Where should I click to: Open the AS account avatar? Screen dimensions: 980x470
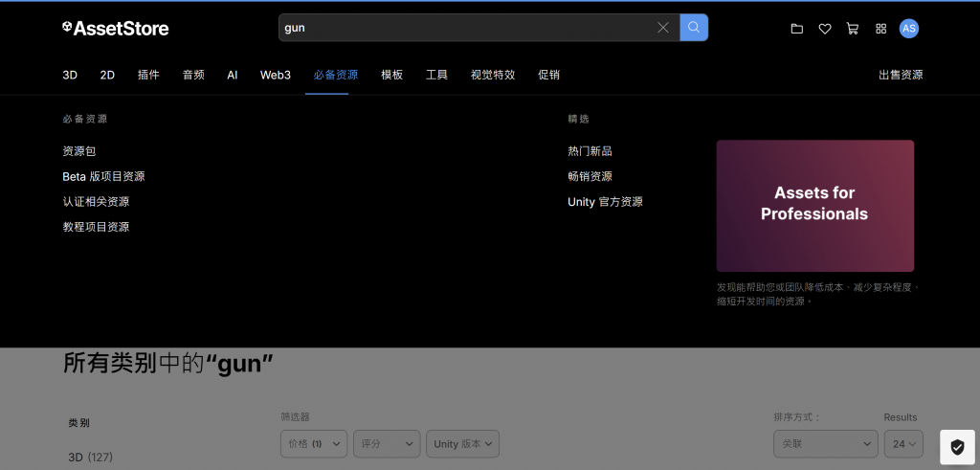pyautogui.click(x=909, y=28)
